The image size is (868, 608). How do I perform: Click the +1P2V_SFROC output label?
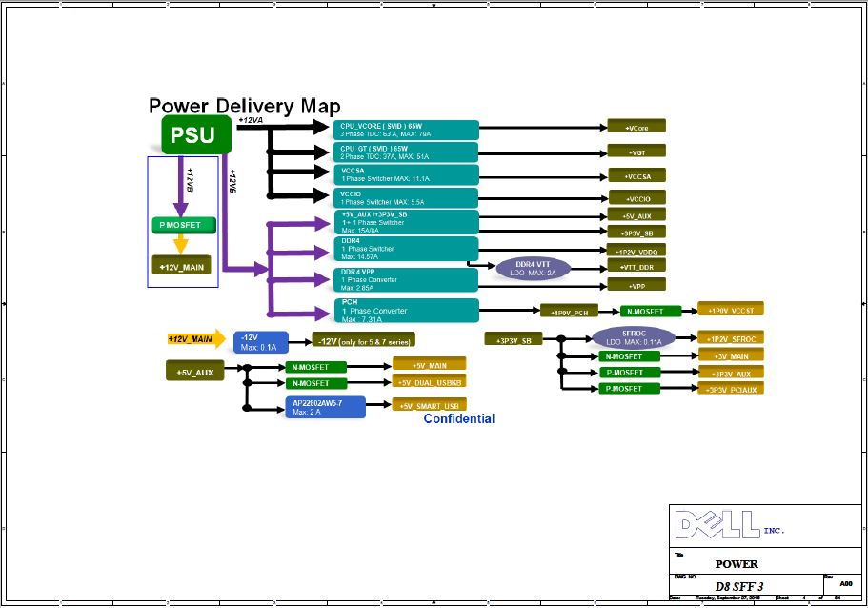pyautogui.click(x=731, y=337)
